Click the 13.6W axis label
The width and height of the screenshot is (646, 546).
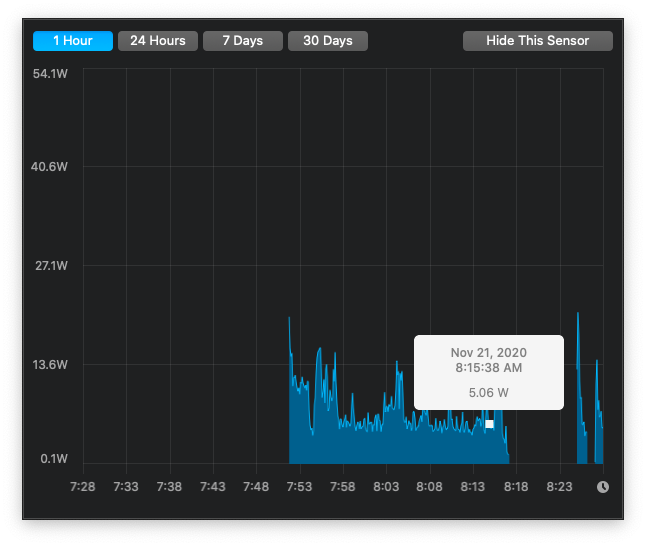[50, 364]
